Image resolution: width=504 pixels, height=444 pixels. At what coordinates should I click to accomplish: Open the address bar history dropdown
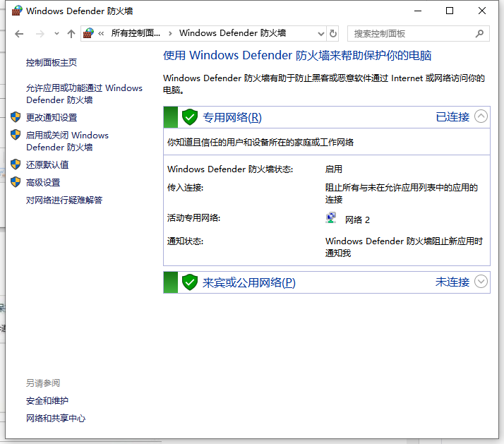tap(320, 33)
